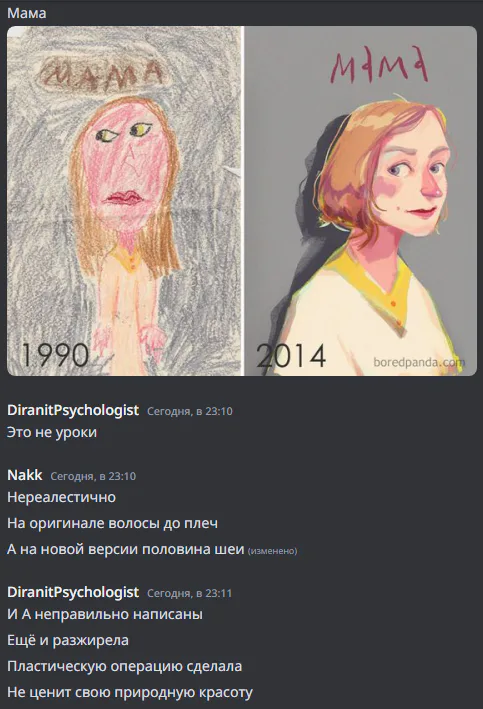Click the 'Мама' message text above the image
The image size is (483, 709).
tap(27, 13)
